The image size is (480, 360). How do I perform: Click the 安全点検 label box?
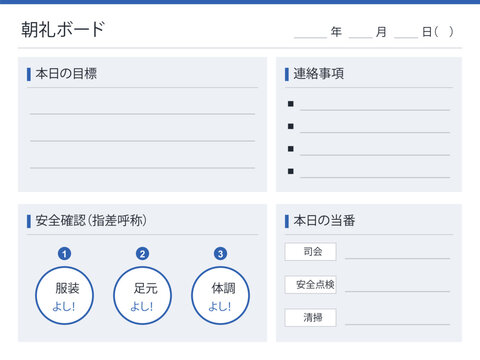[310, 285]
